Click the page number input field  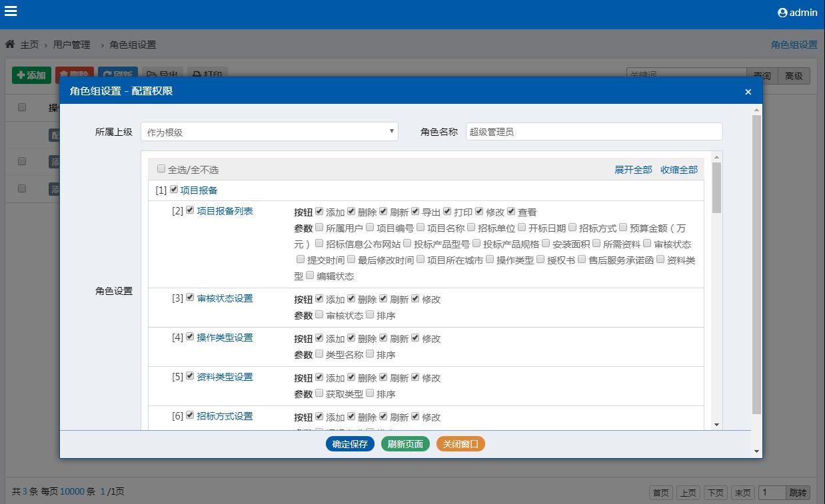(x=772, y=493)
